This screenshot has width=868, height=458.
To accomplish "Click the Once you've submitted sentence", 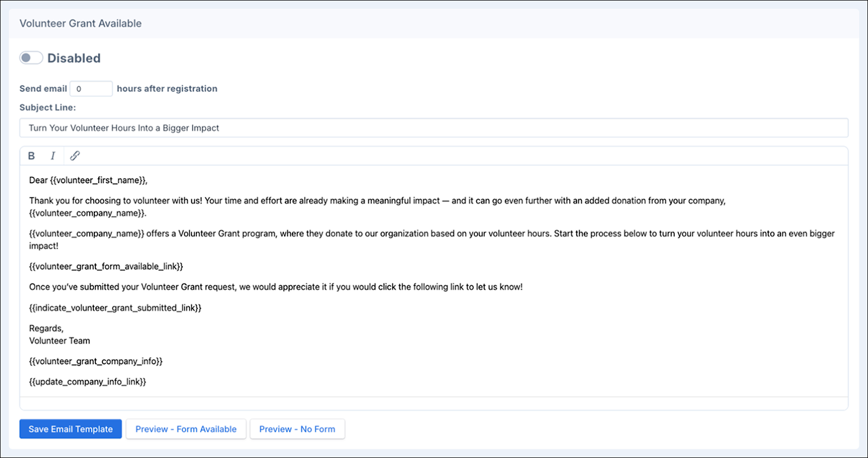I will [276, 287].
